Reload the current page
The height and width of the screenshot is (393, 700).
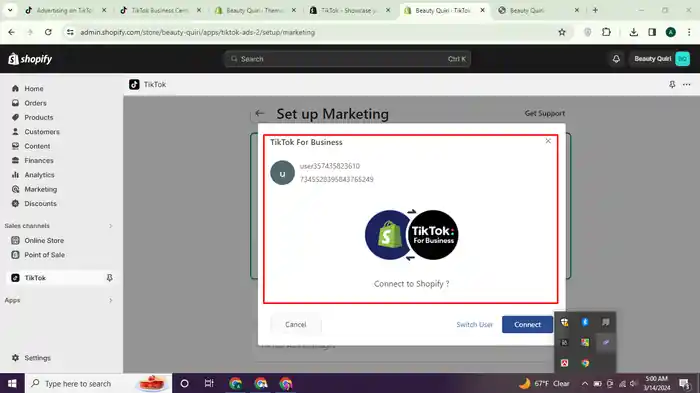48,32
